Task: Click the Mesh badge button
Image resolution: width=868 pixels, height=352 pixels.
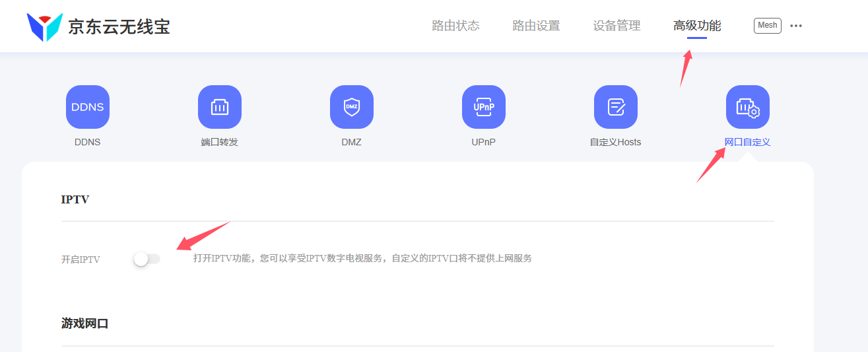Action: tap(768, 26)
